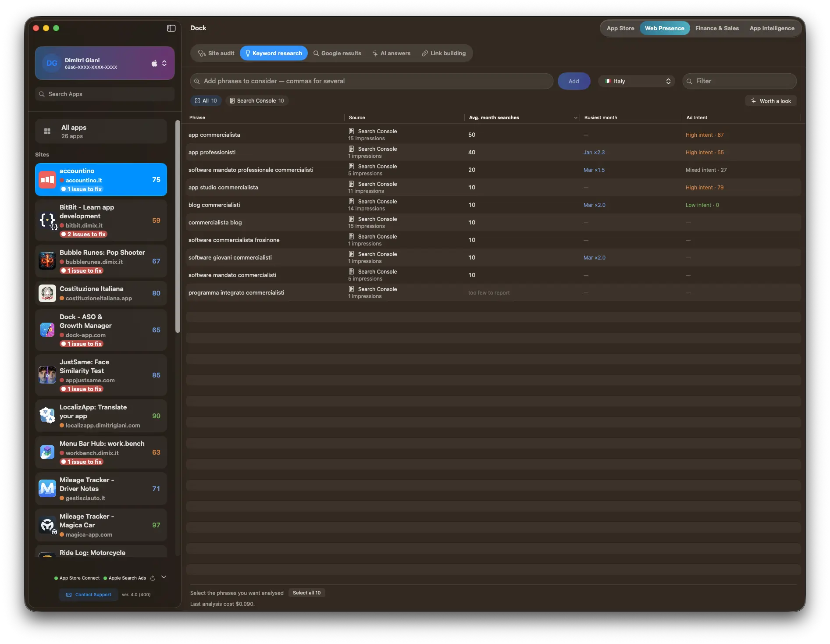Click the Apple Search Ads status dot
Screen dimensions: 830x644
tap(105, 578)
